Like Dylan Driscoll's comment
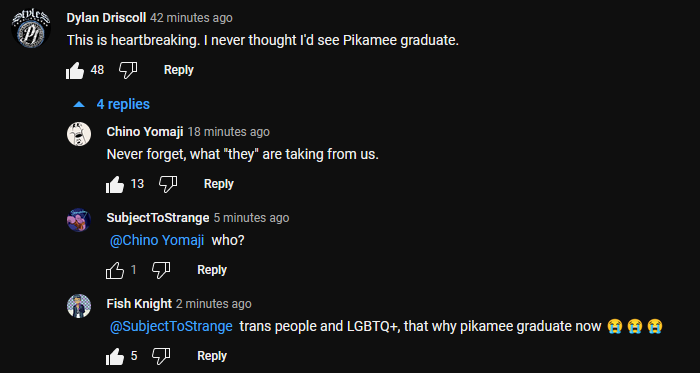The width and height of the screenshot is (700, 373). [75, 70]
